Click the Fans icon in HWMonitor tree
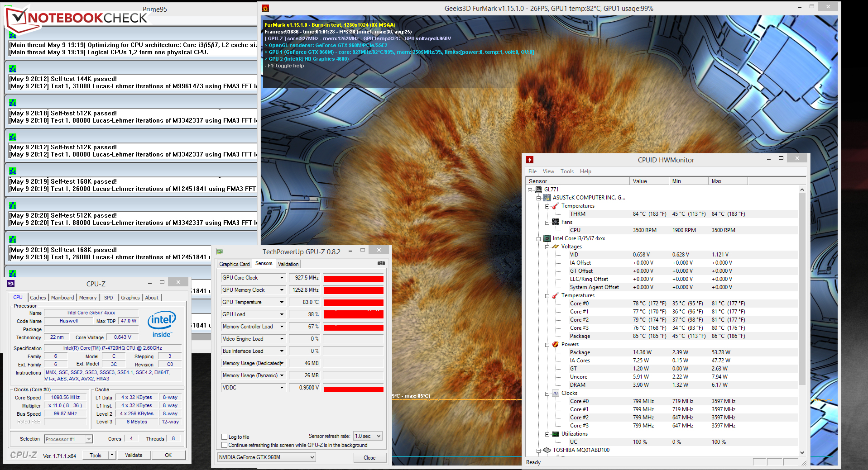 click(x=556, y=222)
